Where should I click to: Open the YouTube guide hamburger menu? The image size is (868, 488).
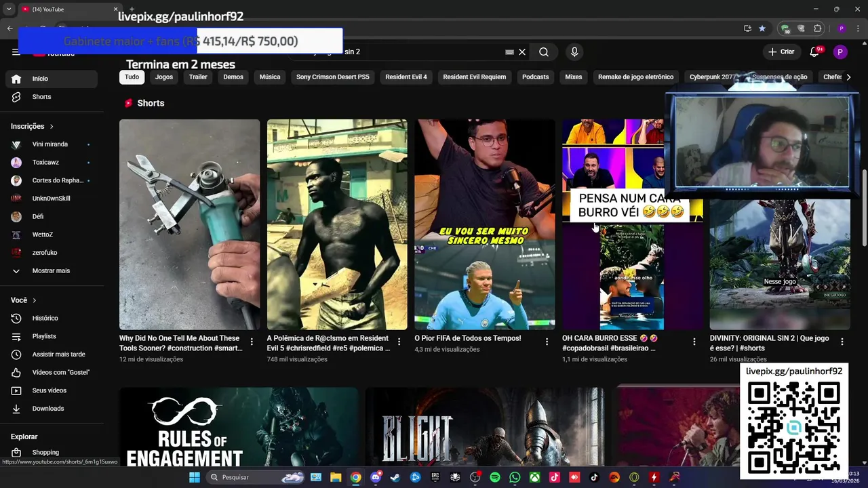[16, 52]
